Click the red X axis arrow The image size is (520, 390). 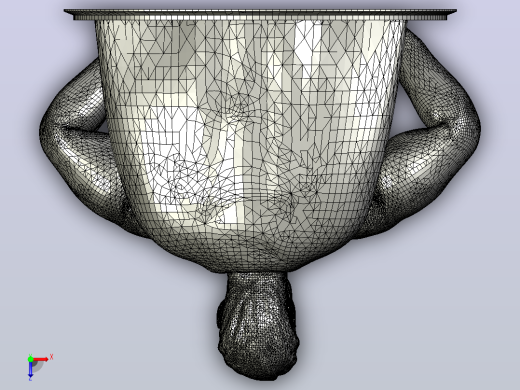(41, 359)
